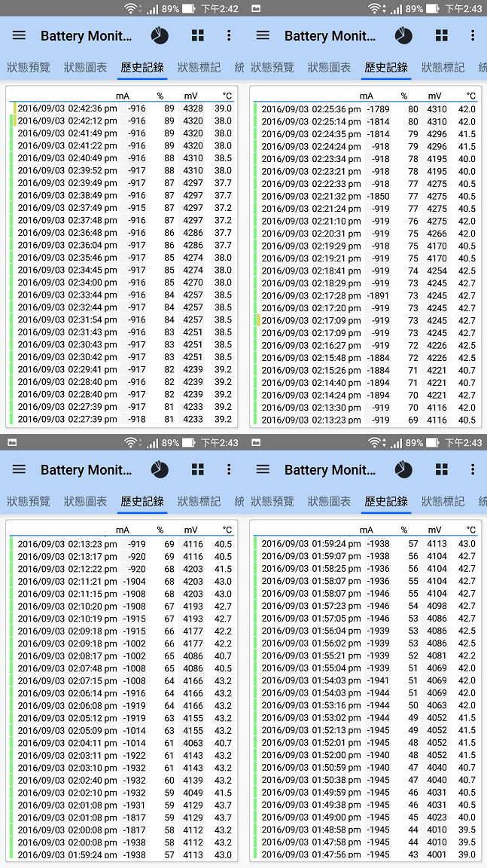Screen dimensions: 487x868
Task: Open hamburger menu in top-right screenshot
Action: click(263, 35)
